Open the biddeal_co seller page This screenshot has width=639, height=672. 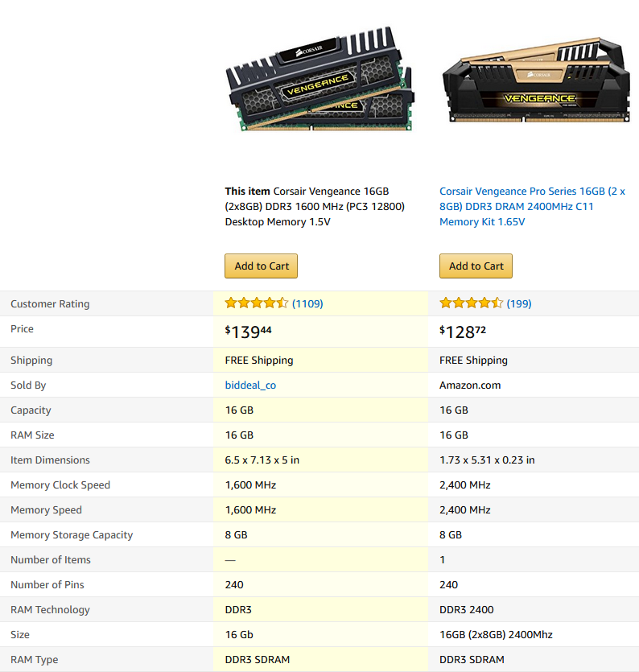tap(250, 385)
